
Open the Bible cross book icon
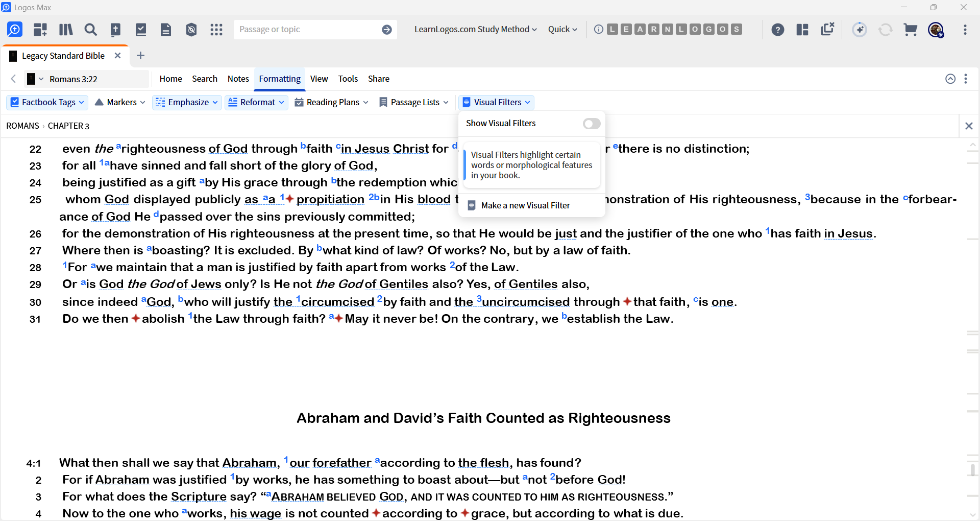[x=116, y=30]
